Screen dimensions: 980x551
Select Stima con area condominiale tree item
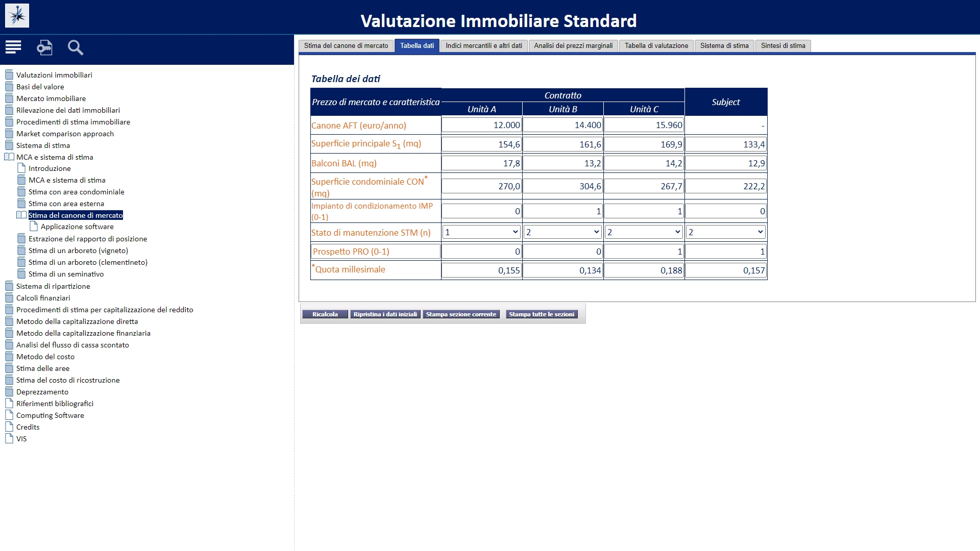tap(77, 192)
